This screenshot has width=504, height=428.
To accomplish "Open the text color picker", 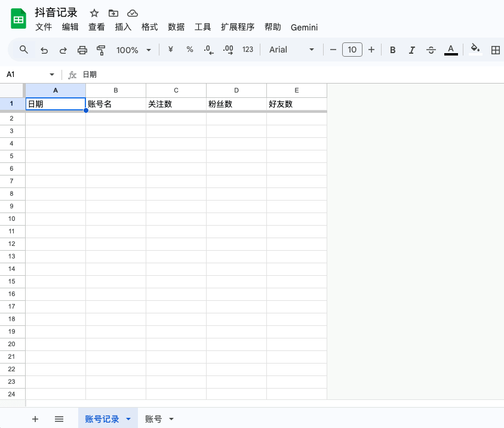I will (x=451, y=50).
